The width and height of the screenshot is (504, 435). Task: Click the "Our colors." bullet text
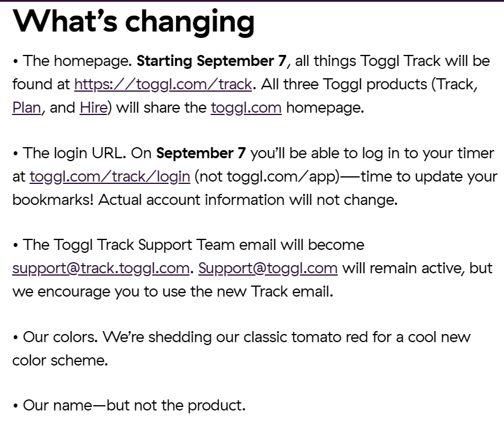pos(60,337)
